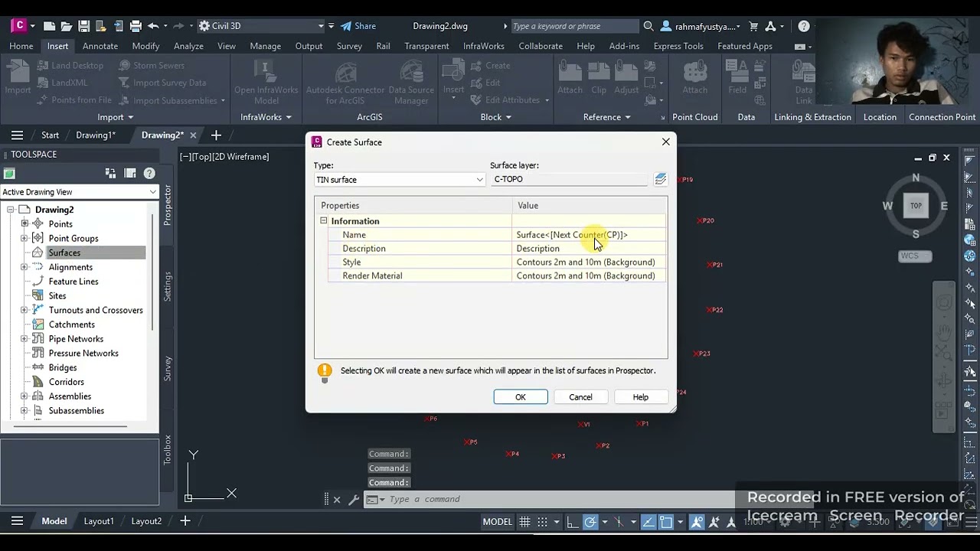Click the Share paper-plane icon
980x551 pixels.
point(346,26)
